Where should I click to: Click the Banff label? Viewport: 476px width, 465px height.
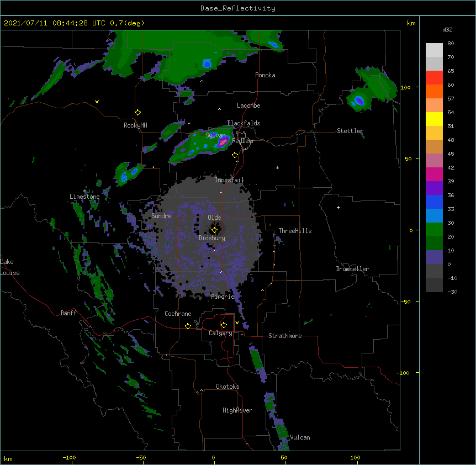[x=68, y=313]
